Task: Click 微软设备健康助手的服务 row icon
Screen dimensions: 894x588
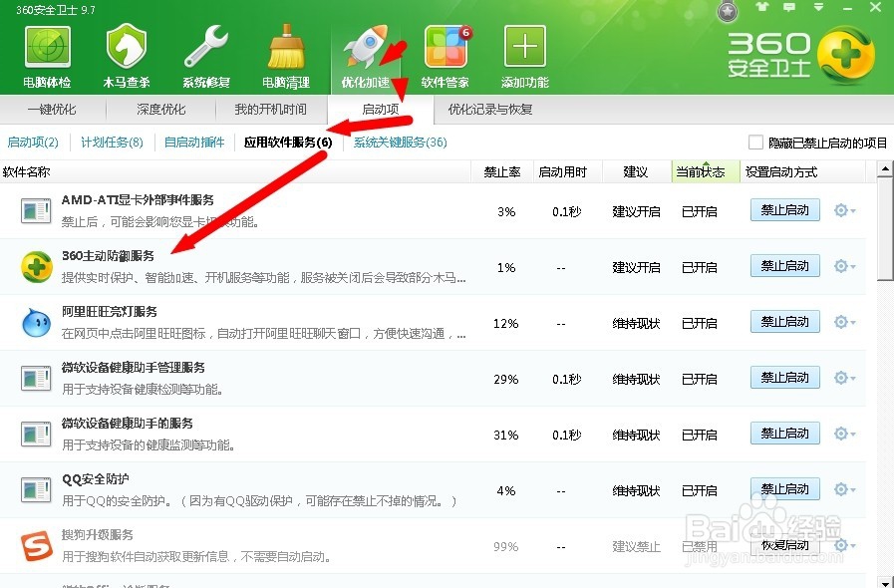Action: 36,434
